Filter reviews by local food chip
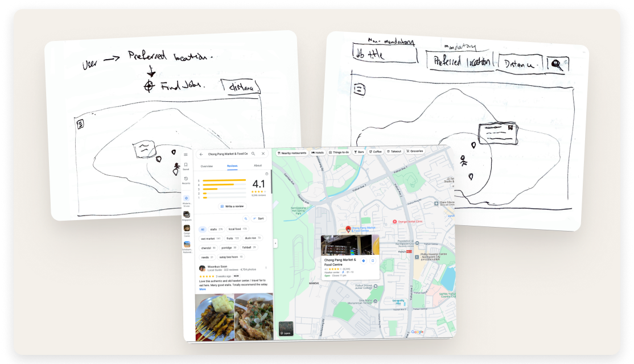634x364 pixels. (x=237, y=229)
